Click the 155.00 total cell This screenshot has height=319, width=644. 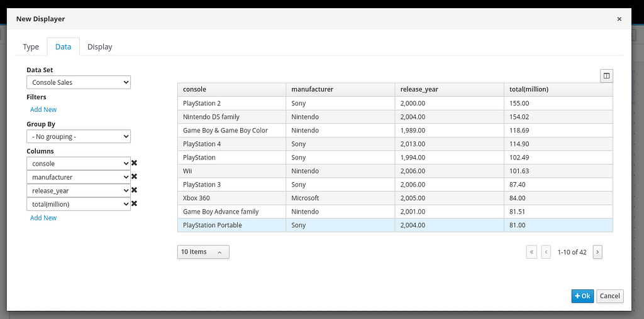point(558,104)
